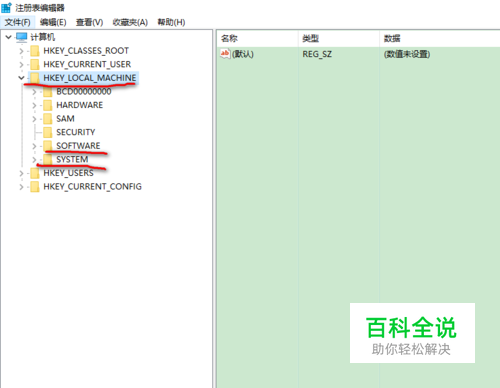The height and width of the screenshot is (388, 500).
Task: Click the HKEY_CURRENT_USER folder icon
Action: [x=35, y=64]
